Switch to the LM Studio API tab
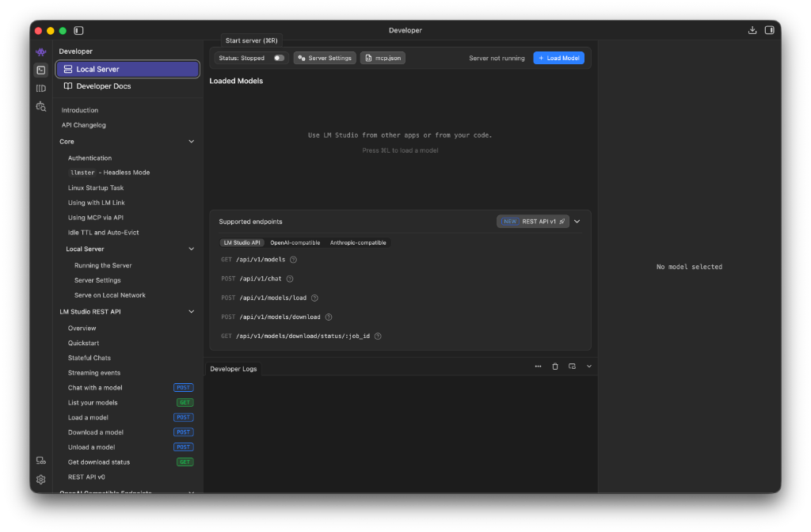This screenshot has height=532, width=811. point(242,242)
